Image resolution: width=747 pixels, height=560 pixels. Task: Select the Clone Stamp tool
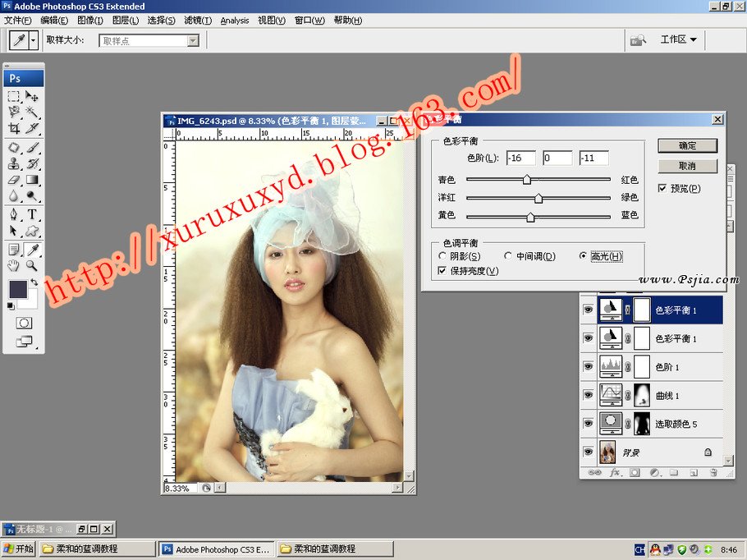coord(14,163)
